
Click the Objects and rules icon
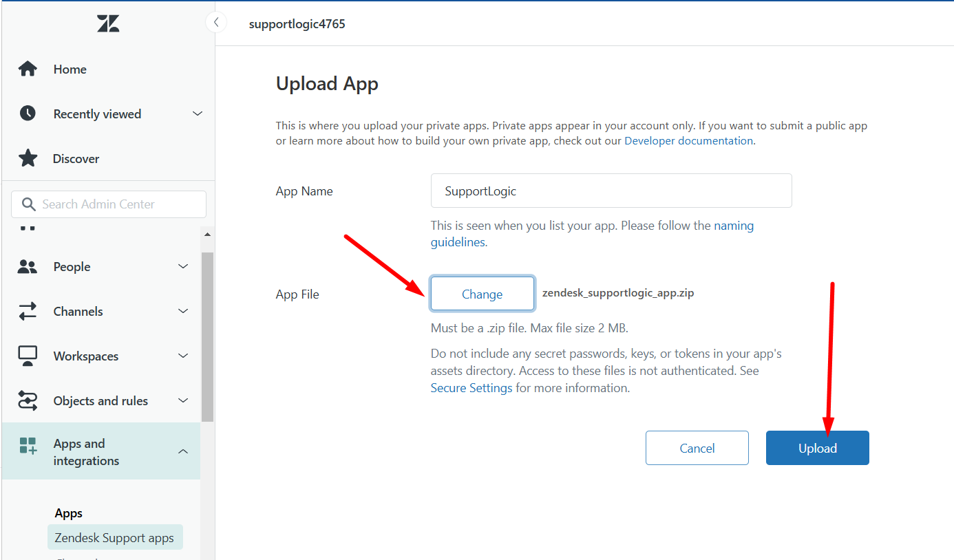tap(28, 401)
